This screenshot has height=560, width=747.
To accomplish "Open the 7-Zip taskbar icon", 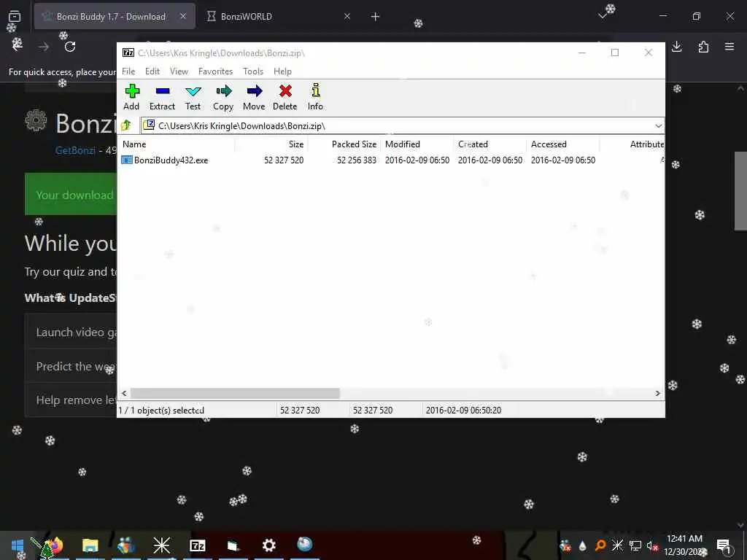I will (x=197, y=545).
